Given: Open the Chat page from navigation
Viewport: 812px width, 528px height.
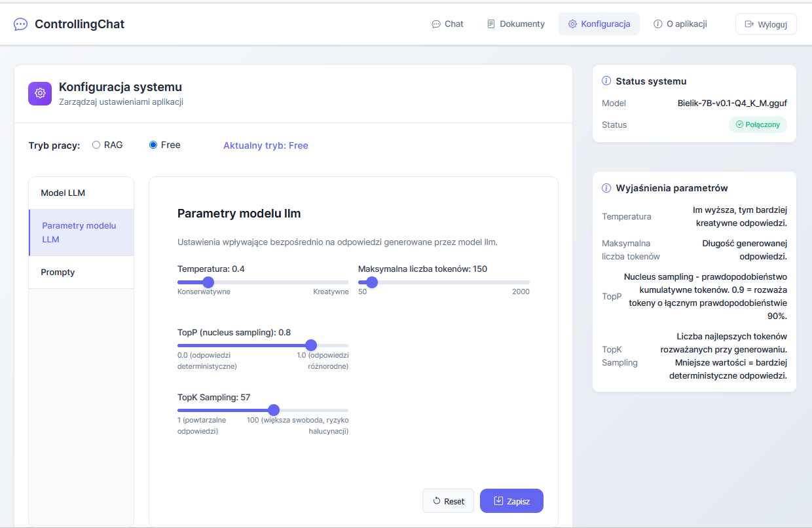Looking at the screenshot, I should 447,24.
